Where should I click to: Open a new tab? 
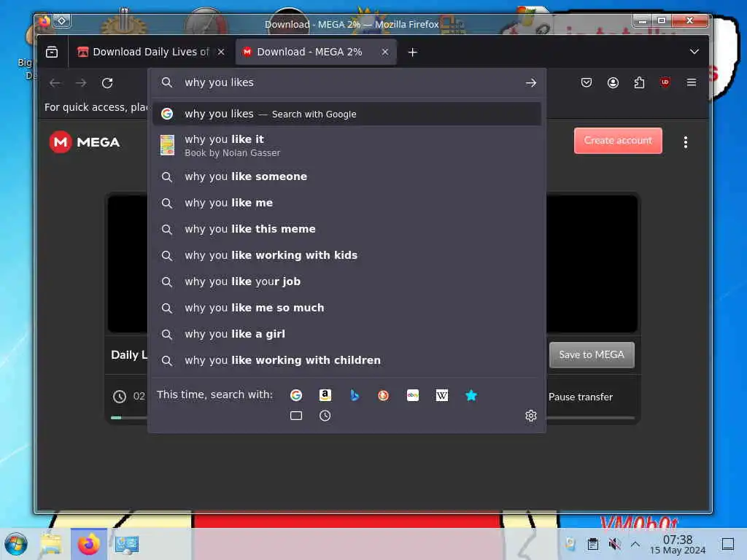click(413, 52)
